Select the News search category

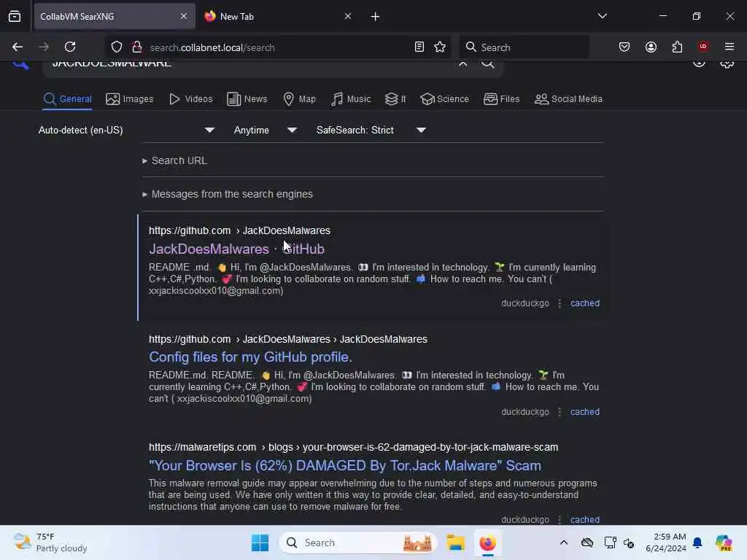point(247,99)
